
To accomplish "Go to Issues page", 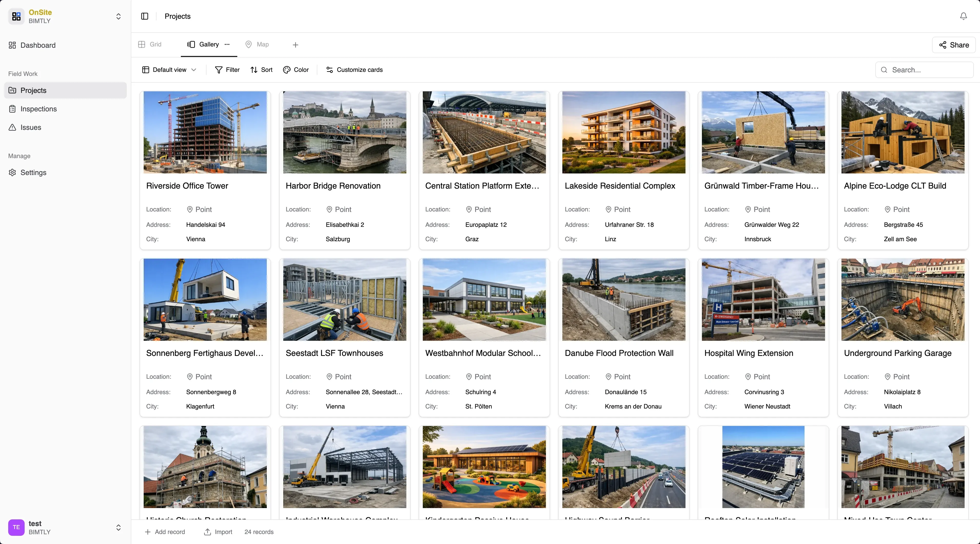I will tap(31, 128).
